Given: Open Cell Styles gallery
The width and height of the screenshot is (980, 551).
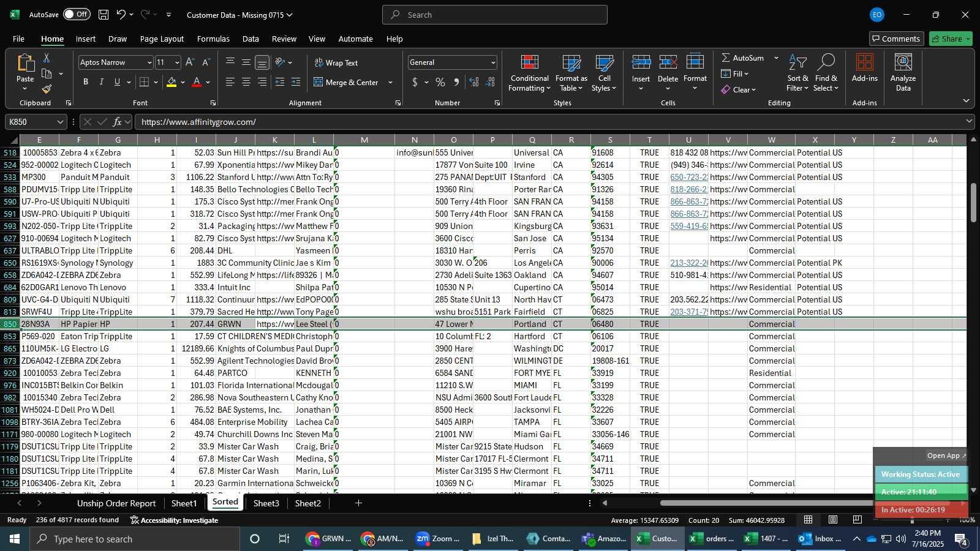Looking at the screenshot, I should click(604, 73).
